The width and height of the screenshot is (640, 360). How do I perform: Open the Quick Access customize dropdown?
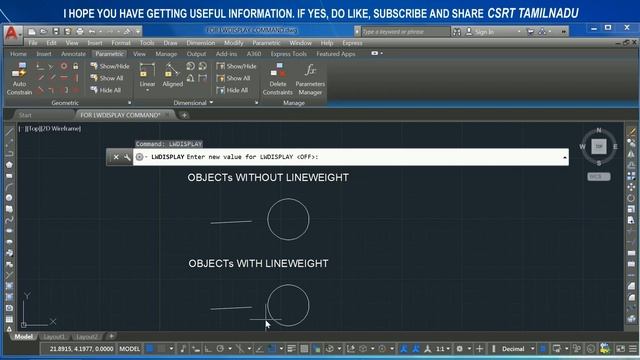click(138, 31)
